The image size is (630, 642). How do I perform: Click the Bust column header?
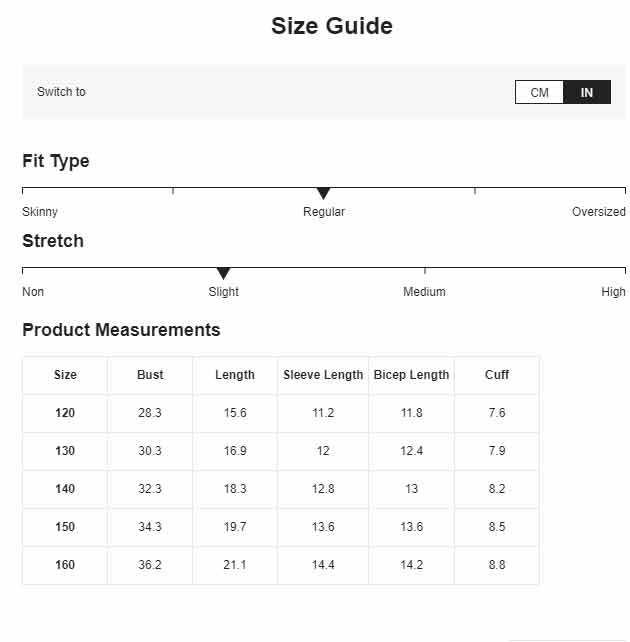pyautogui.click(x=150, y=375)
